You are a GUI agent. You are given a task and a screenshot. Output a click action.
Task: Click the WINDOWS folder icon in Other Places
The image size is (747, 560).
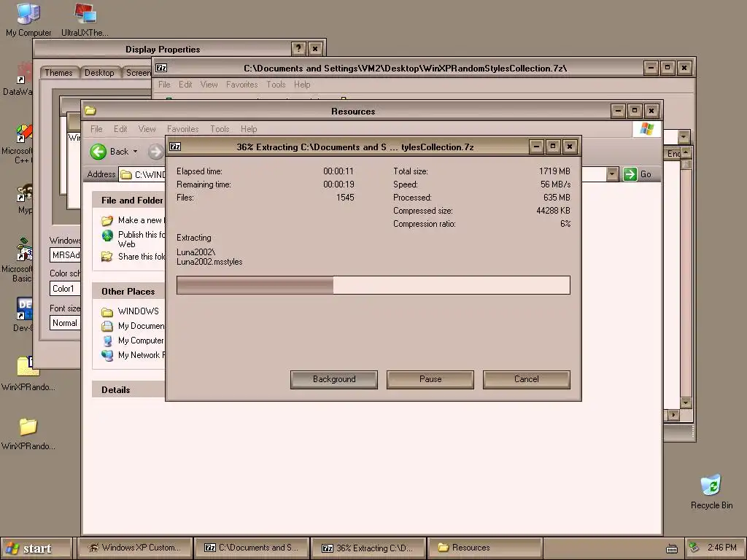coord(107,312)
